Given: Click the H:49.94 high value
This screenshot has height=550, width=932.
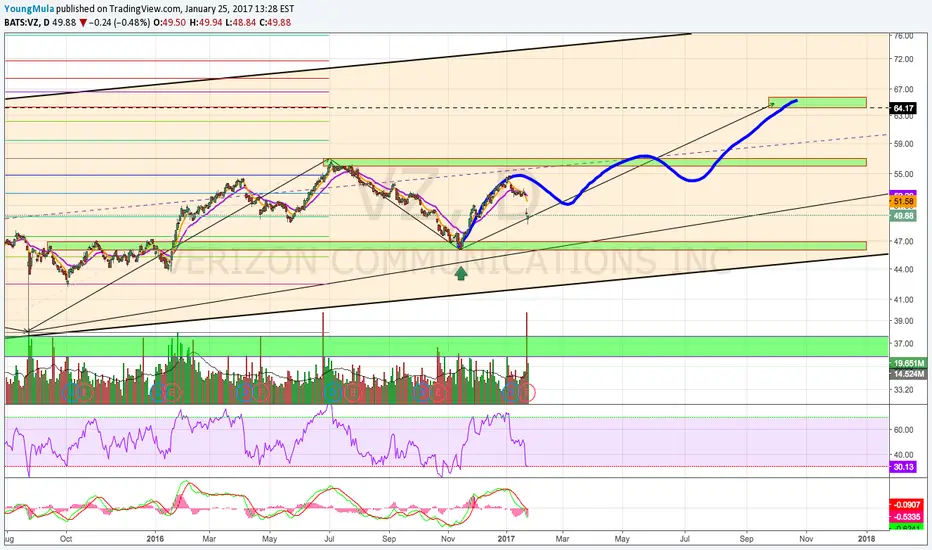Looking at the screenshot, I should pos(206,23).
